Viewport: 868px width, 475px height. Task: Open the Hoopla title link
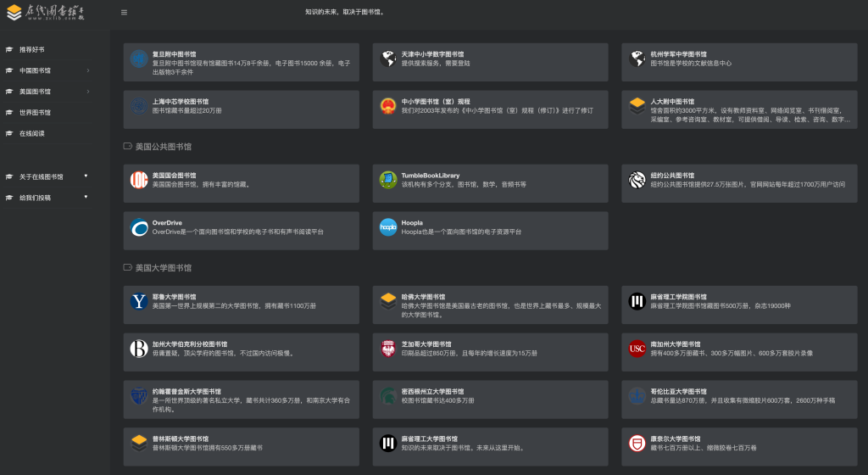[x=412, y=222]
